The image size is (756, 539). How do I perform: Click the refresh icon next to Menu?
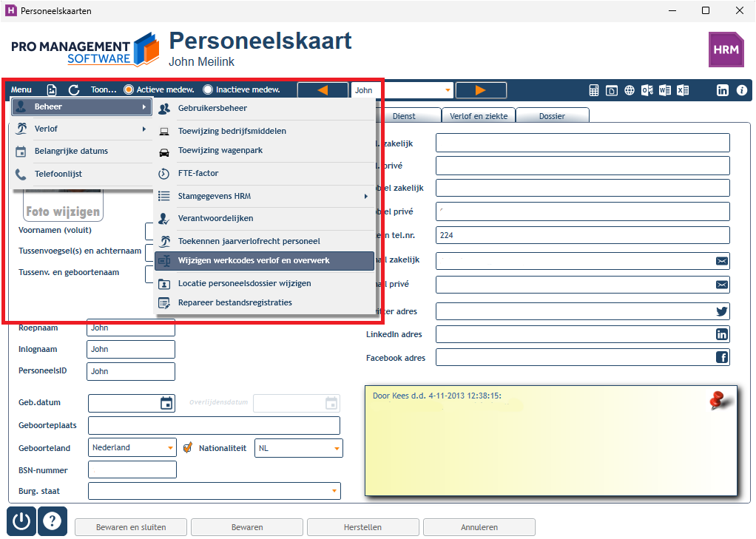tap(74, 89)
